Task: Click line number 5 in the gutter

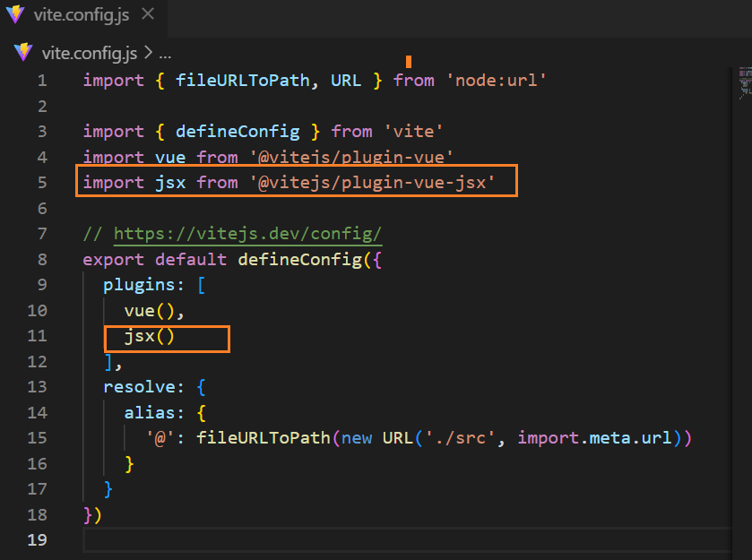Action: click(42, 183)
